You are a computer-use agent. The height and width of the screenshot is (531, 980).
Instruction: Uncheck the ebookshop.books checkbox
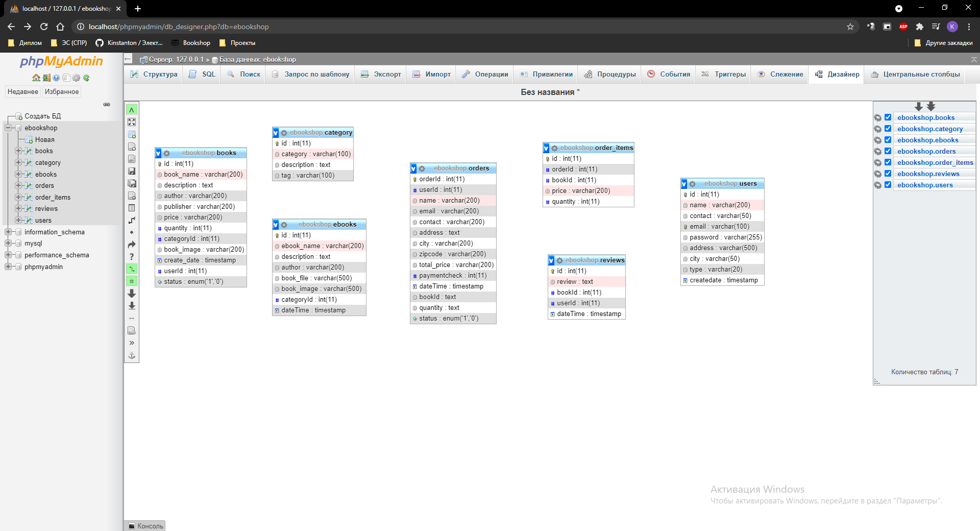click(x=888, y=117)
